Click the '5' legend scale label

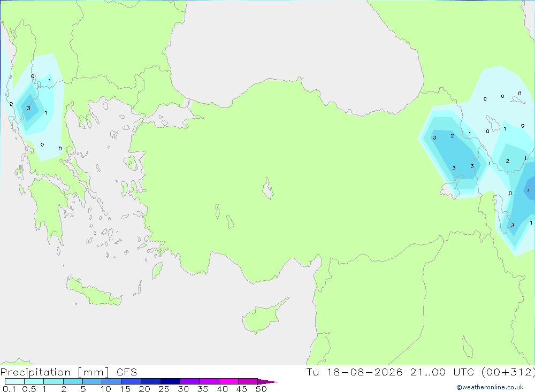[83, 389]
